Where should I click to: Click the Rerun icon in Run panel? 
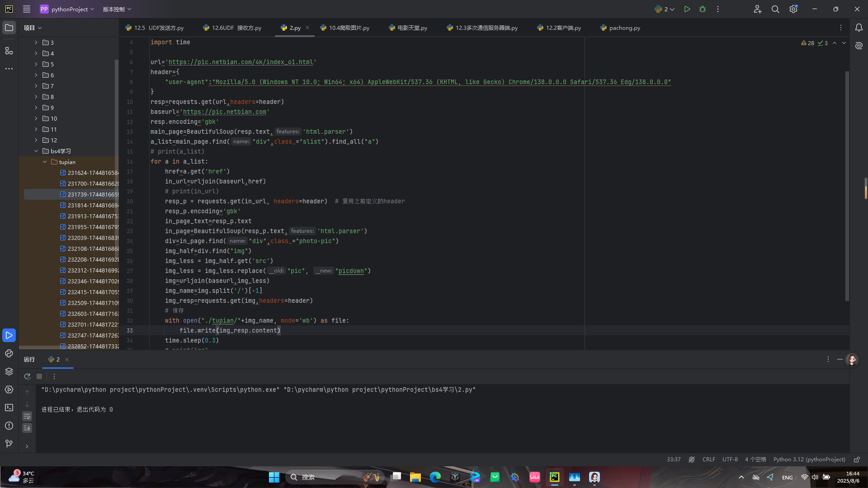coord(27,376)
